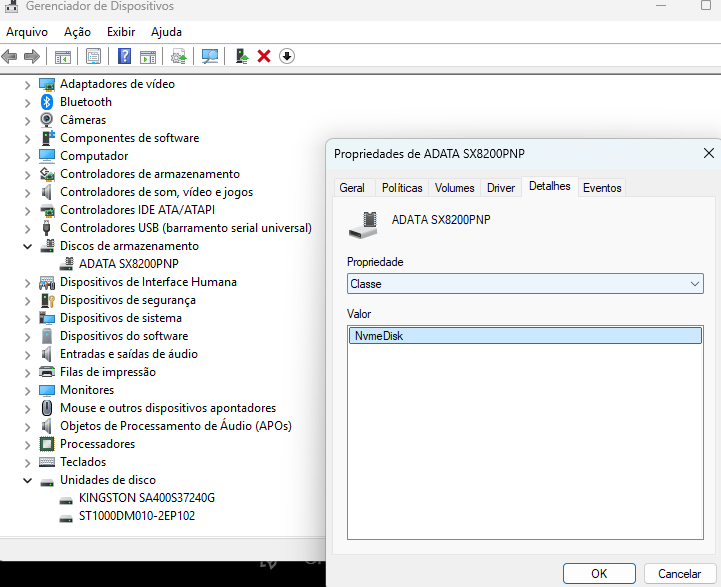Screen dimensions: 721x587
Task: Click the Bluetooth category icon
Action: [x=47, y=102]
